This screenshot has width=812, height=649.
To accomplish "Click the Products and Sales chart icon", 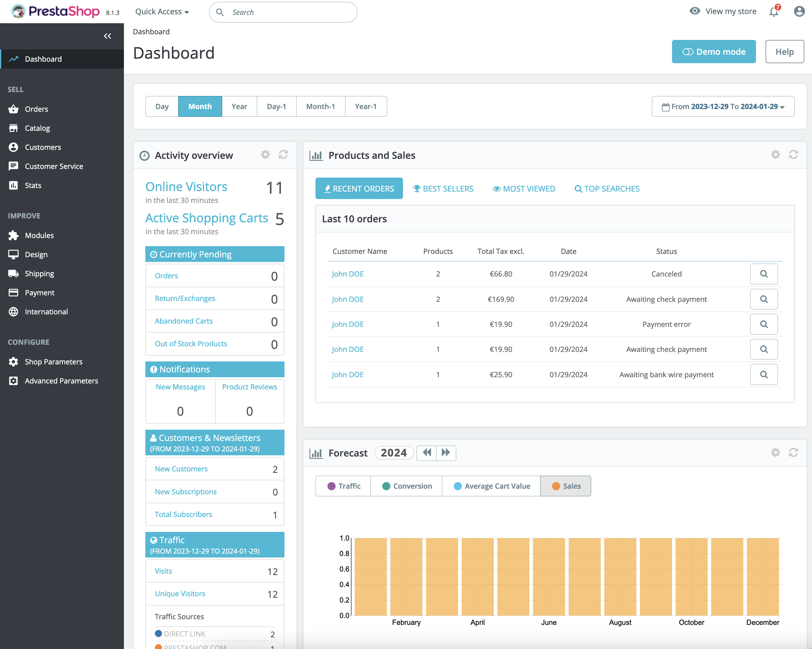I will 316,156.
